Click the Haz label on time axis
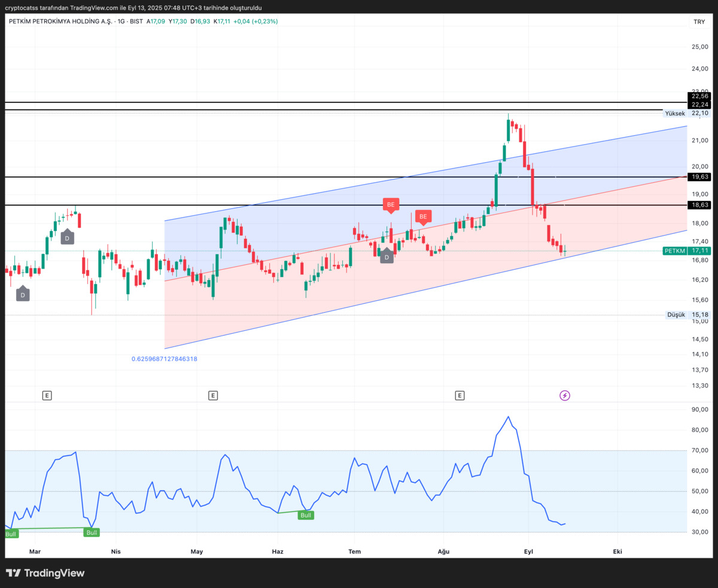 click(278, 552)
